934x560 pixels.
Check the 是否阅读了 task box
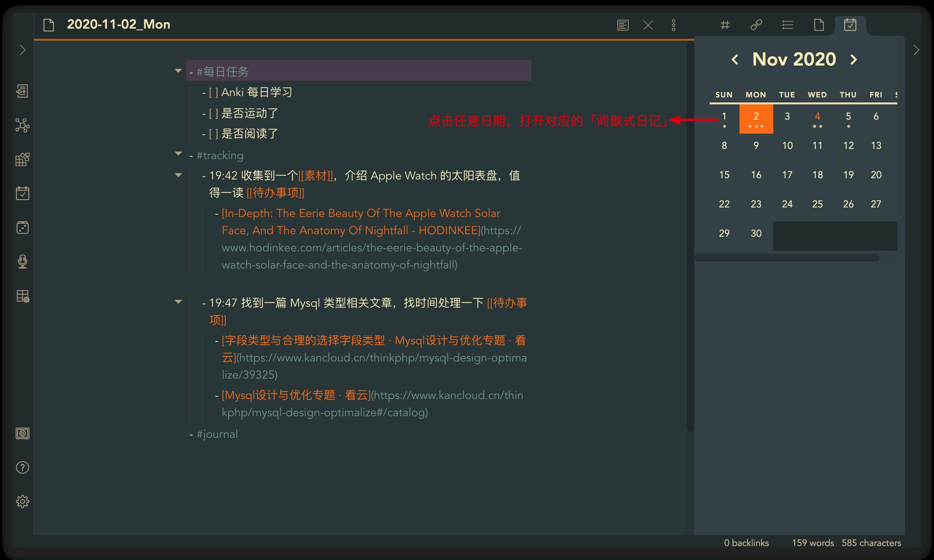[x=213, y=134]
